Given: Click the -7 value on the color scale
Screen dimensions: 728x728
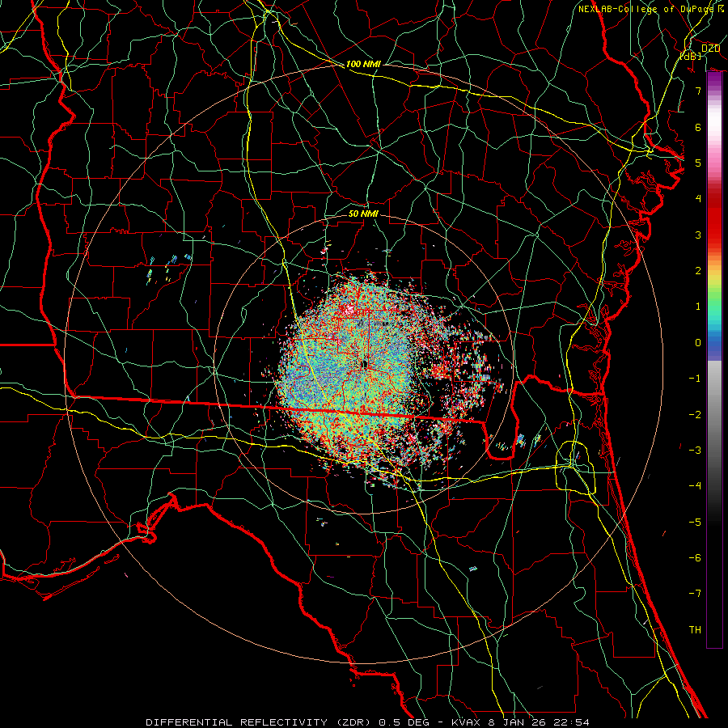Looking at the screenshot, I should [x=695, y=594].
